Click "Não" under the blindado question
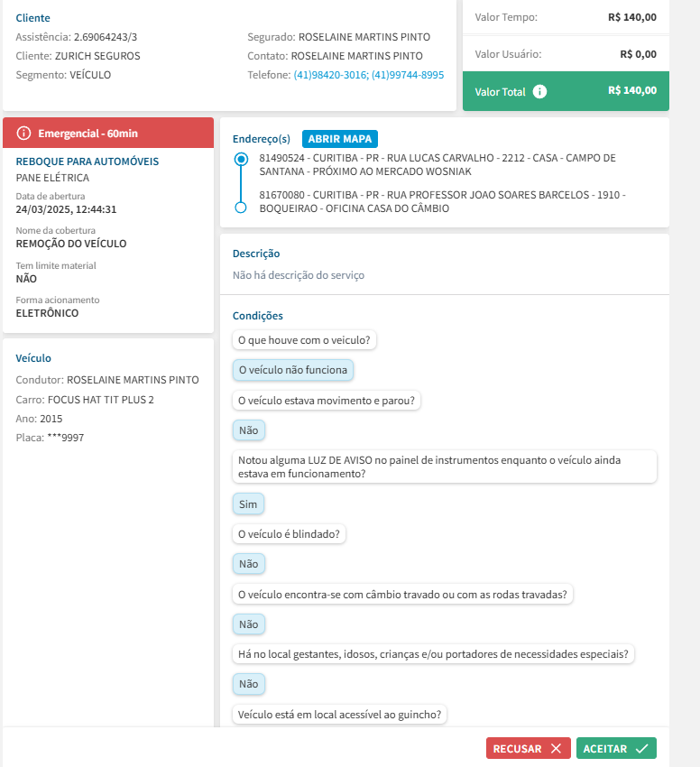This screenshot has width=700, height=767. [x=248, y=564]
